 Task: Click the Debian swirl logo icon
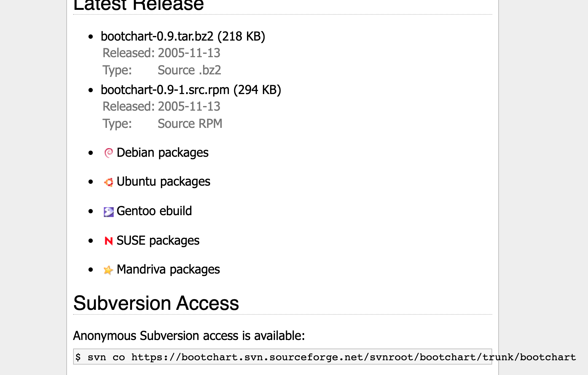coord(108,153)
